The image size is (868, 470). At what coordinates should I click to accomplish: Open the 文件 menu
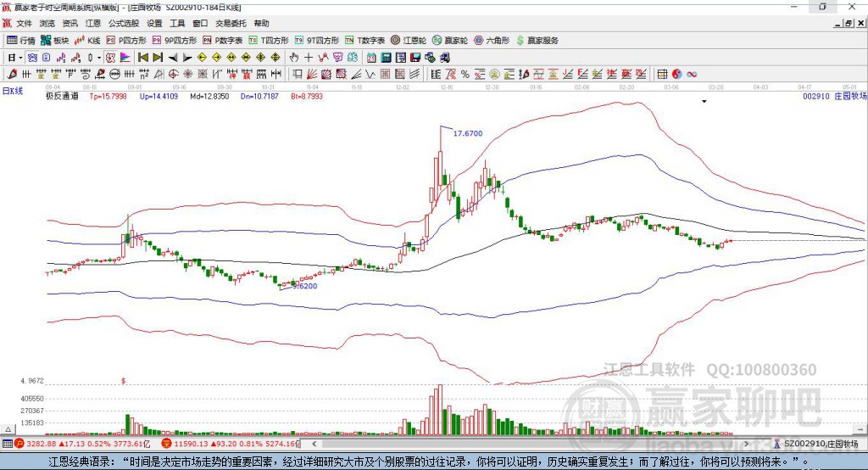tap(25, 23)
